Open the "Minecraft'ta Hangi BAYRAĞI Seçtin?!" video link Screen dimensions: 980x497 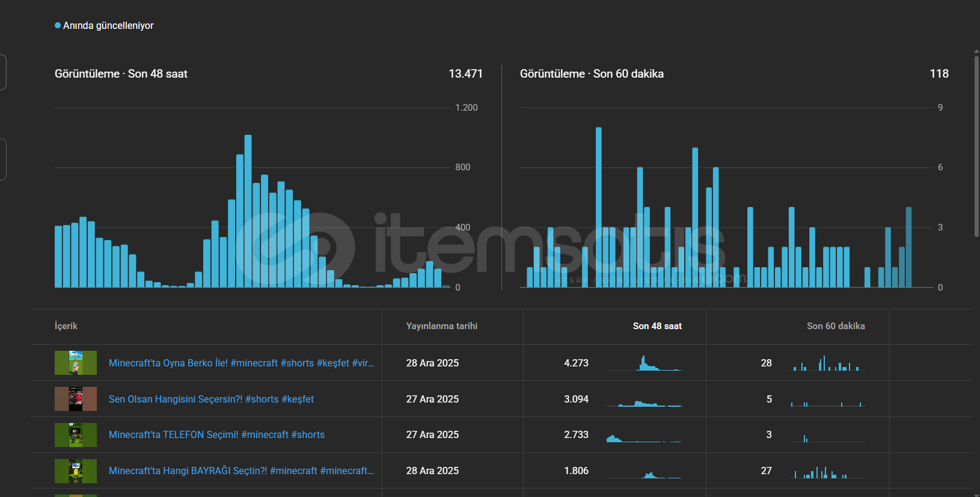point(241,471)
